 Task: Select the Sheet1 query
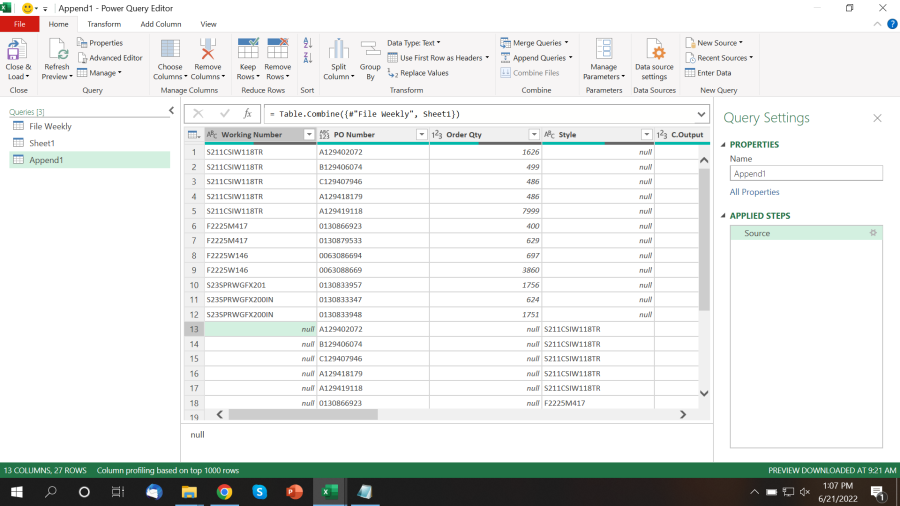tap(90, 143)
